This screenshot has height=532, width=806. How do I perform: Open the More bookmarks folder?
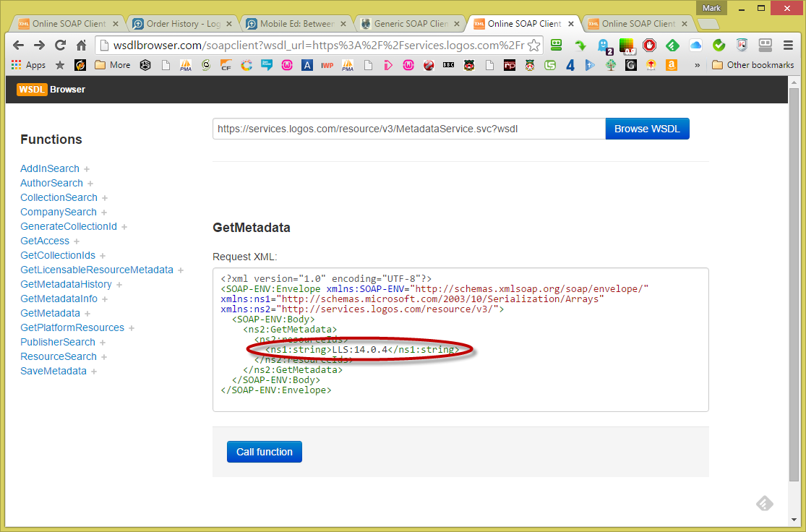113,65
